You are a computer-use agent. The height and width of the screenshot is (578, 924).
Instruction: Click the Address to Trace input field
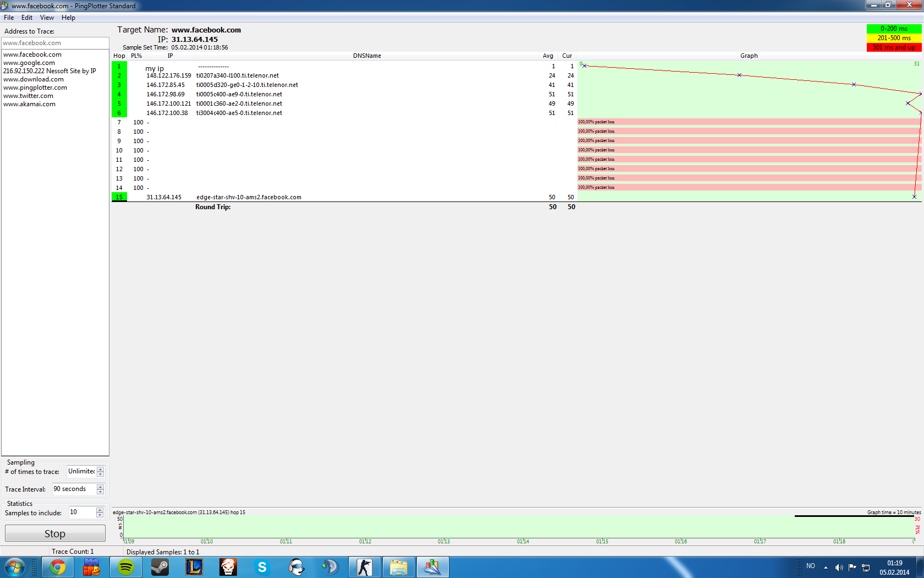pyautogui.click(x=55, y=43)
